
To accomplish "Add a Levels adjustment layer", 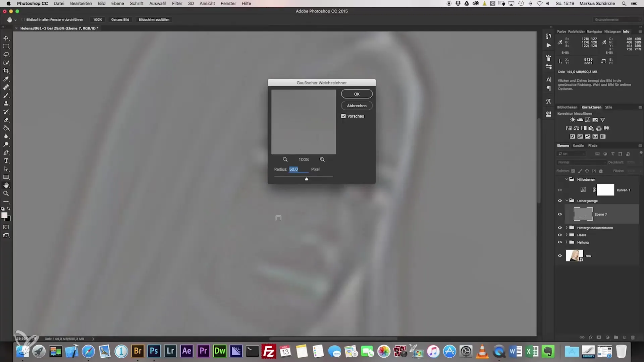I will (580, 120).
